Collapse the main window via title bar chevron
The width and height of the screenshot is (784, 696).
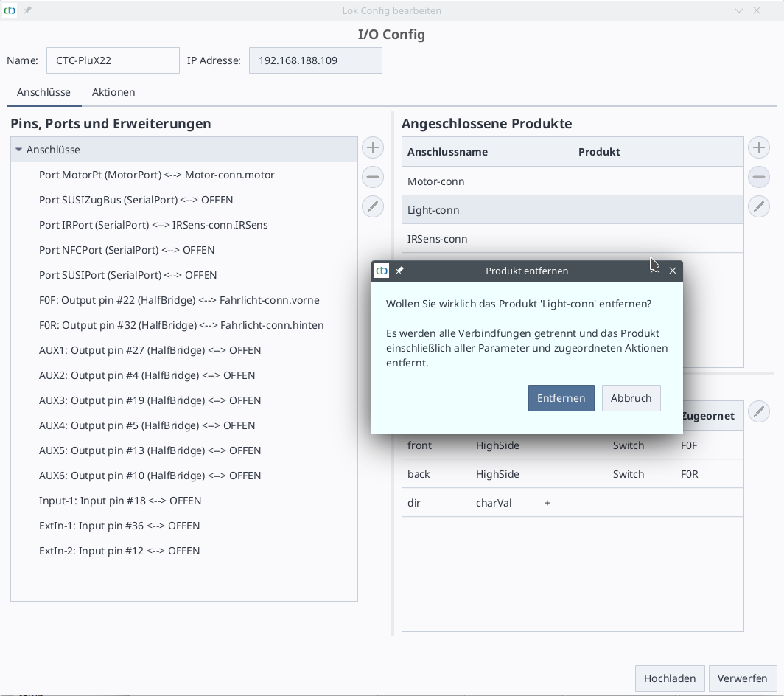[740, 11]
